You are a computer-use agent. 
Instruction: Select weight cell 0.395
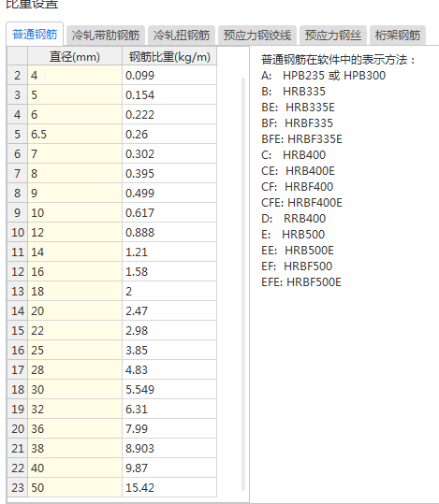pyautogui.click(x=169, y=174)
